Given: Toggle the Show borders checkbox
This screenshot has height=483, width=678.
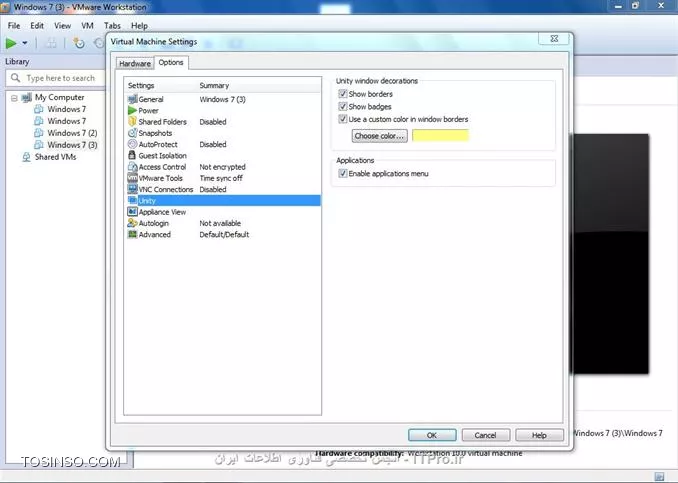Looking at the screenshot, I should coord(342,93).
